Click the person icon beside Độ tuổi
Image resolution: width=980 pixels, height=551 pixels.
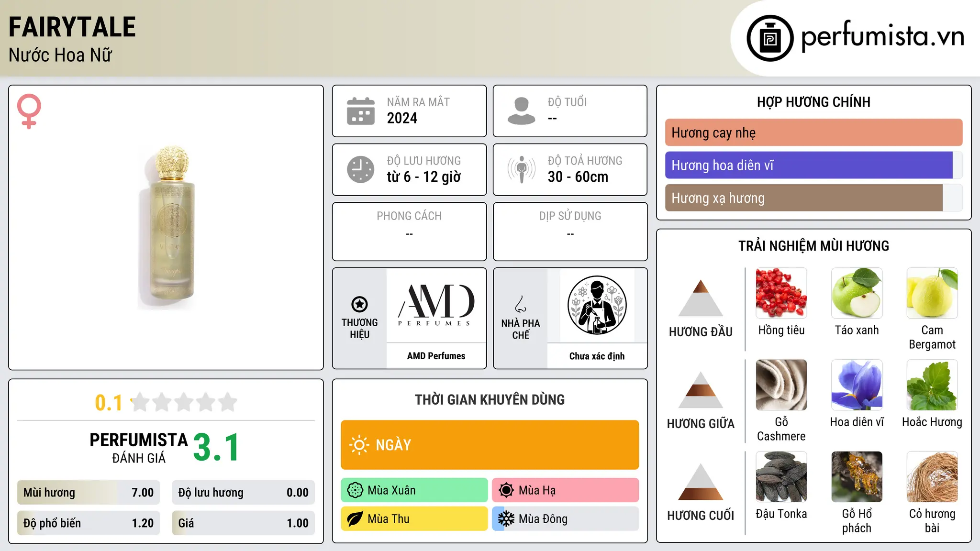tap(521, 111)
